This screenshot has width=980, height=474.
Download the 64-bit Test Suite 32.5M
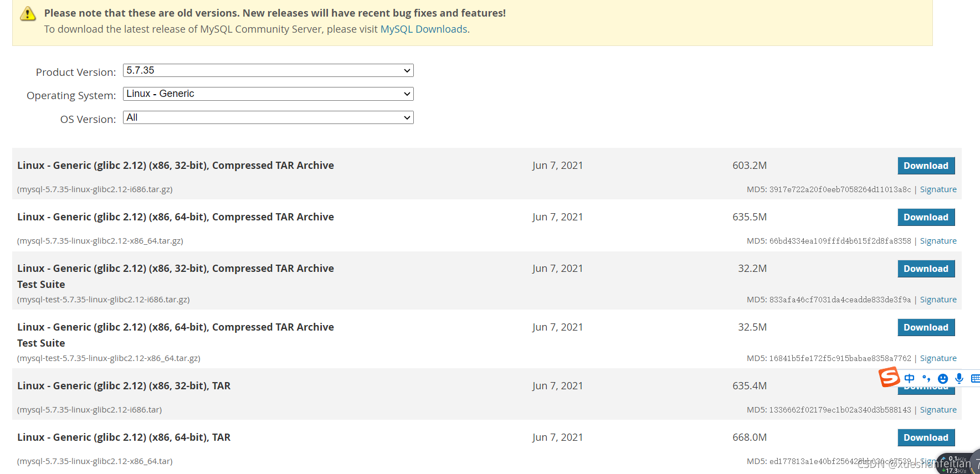926,327
